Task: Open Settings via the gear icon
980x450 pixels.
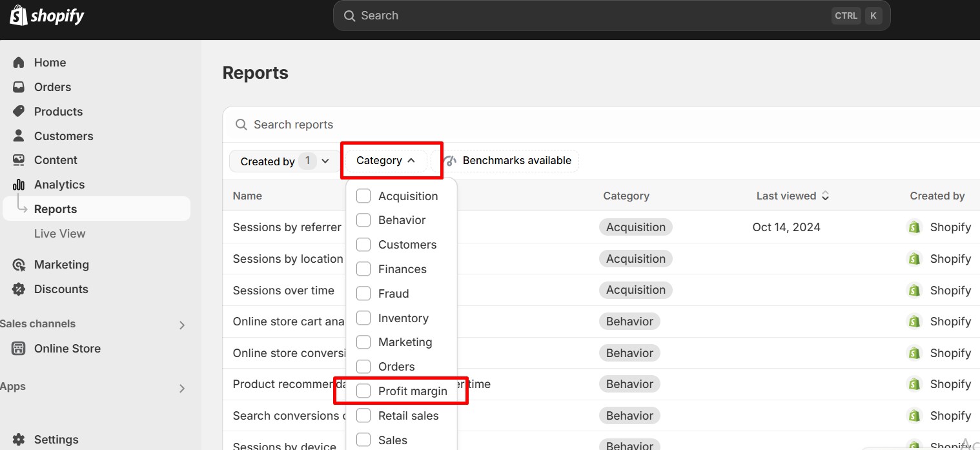Action: coord(19,440)
